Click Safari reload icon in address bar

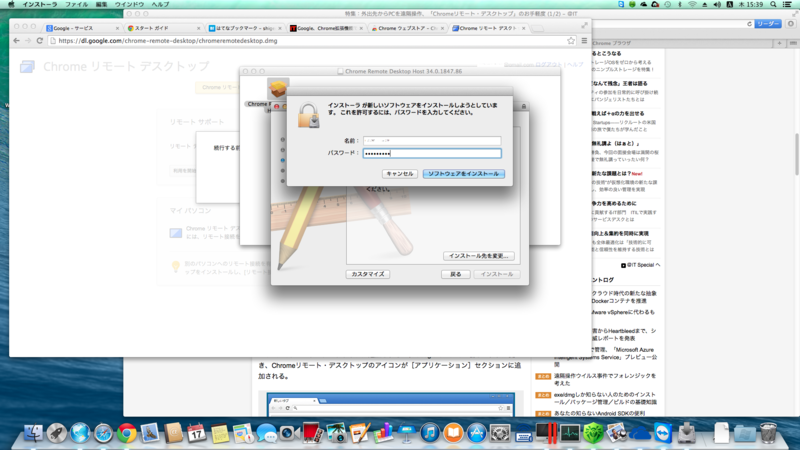[749, 24]
